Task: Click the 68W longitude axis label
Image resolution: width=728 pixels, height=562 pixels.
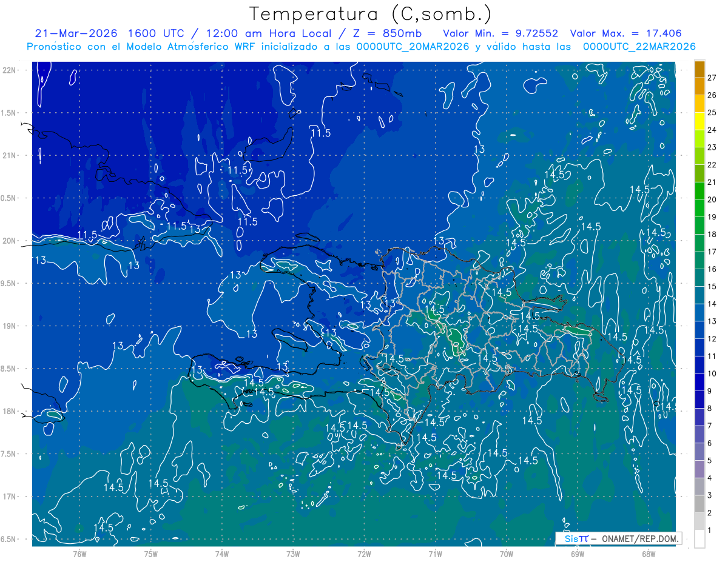Action: click(x=649, y=553)
